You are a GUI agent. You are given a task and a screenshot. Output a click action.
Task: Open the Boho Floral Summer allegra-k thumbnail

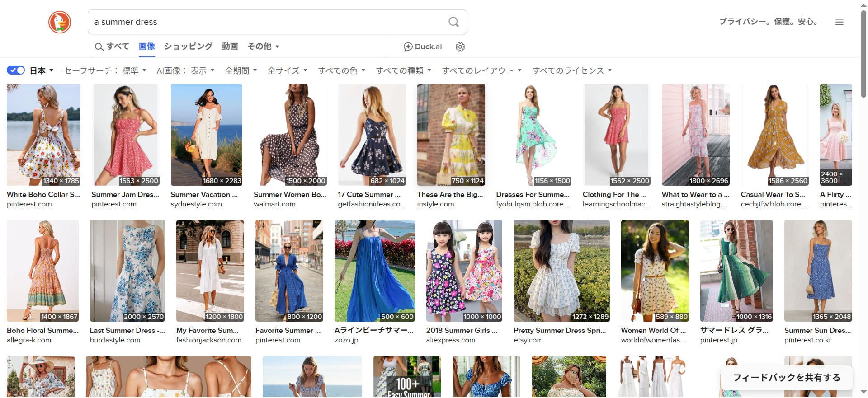pyautogui.click(x=42, y=271)
